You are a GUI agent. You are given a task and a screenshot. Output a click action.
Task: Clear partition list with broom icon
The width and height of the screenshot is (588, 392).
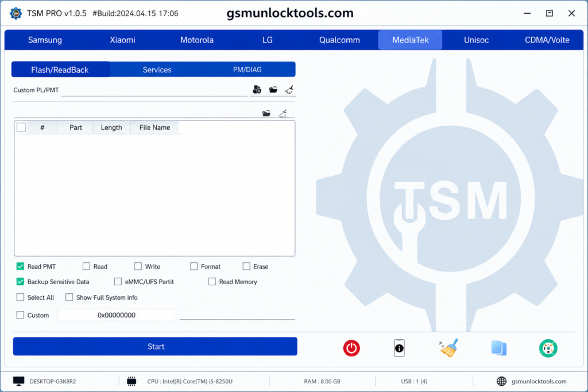coord(283,113)
